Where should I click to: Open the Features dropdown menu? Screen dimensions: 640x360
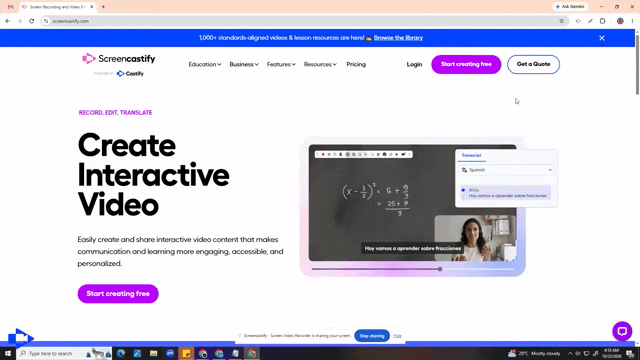click(281, 64)
